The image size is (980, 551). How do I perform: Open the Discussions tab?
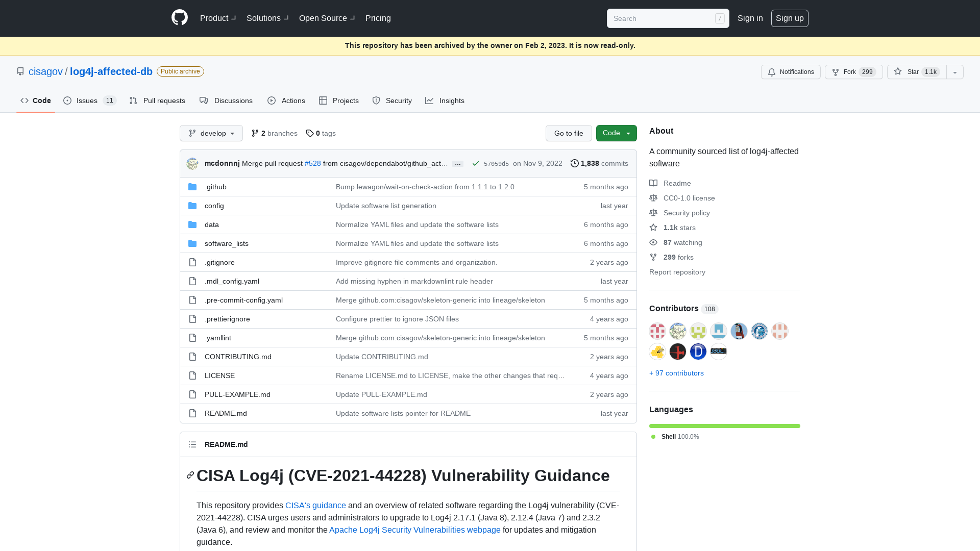[226, 101]
